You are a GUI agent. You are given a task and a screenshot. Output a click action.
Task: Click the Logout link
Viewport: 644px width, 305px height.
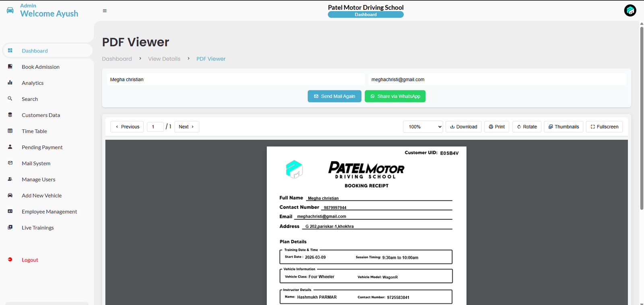point(30,260)
